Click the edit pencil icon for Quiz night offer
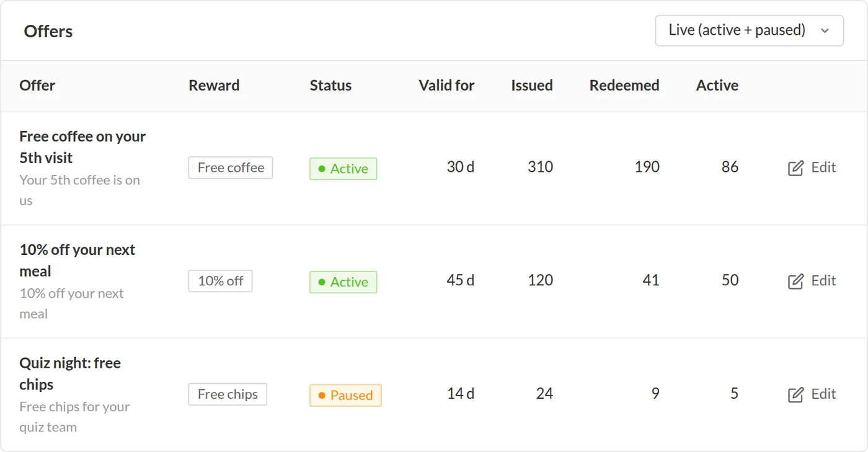 tap(795, 395)
